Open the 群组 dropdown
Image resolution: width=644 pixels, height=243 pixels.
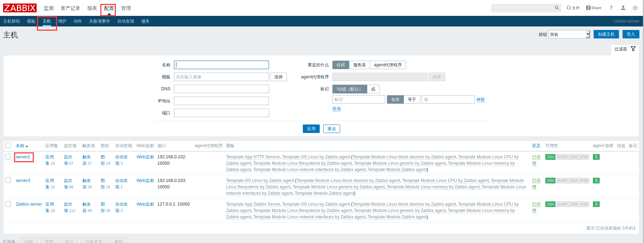coord(569,34)
